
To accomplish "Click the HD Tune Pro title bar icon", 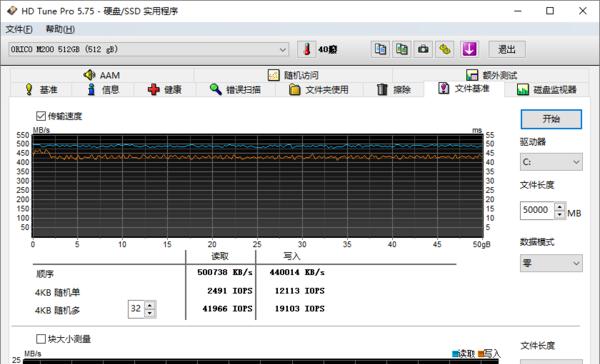I will tap(11, 11).
